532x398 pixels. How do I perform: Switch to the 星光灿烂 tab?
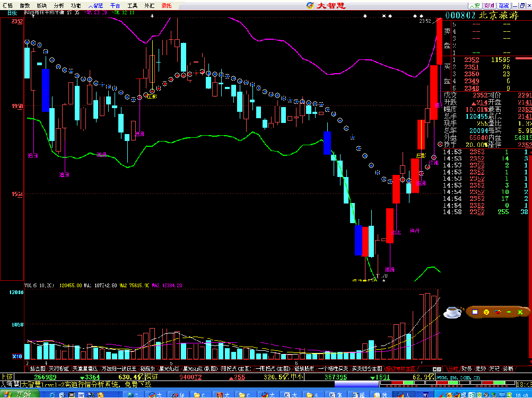coord(169,368)
